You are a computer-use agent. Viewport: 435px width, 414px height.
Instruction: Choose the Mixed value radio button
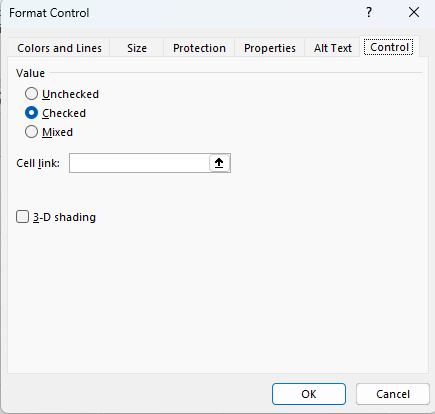click(x=31, y=132)
